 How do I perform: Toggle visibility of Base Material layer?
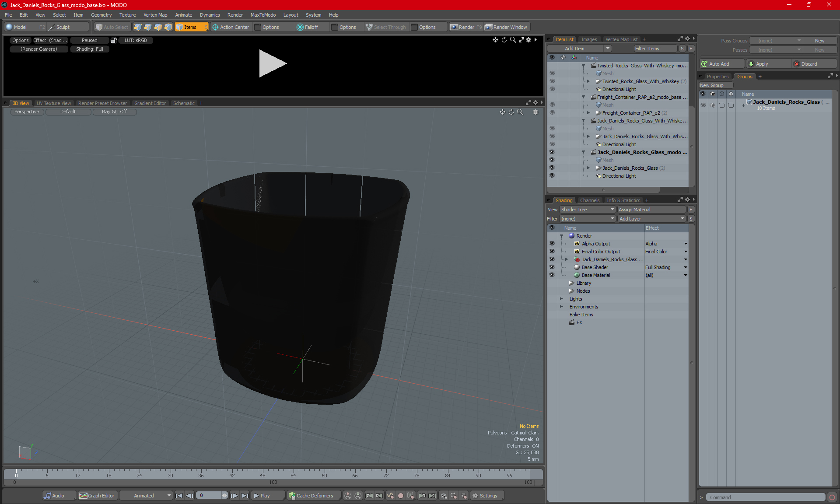tap(552, 275)
